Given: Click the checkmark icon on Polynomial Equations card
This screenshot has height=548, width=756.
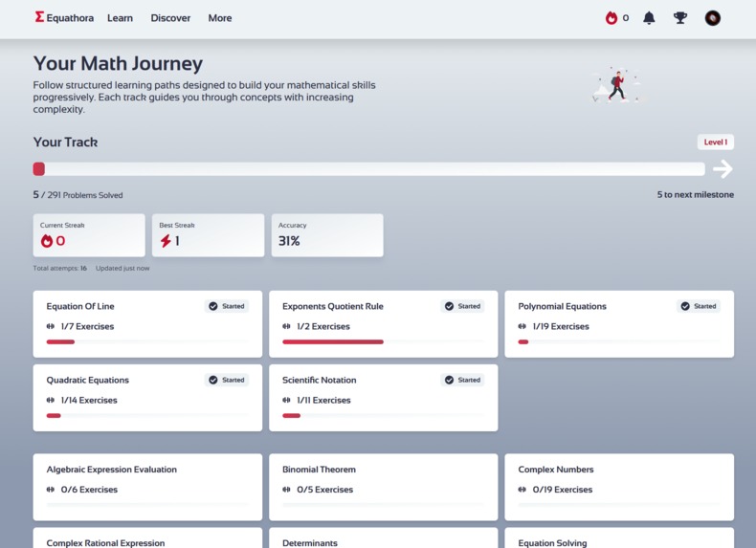Looking at the screenshot, I should (x=684, y=306).
